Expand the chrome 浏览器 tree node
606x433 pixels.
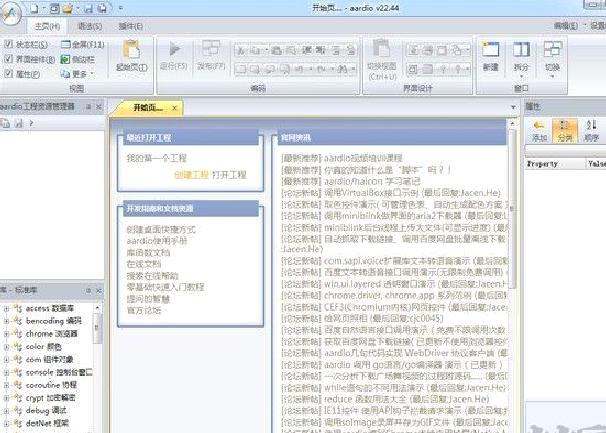(x=6, y=334)
